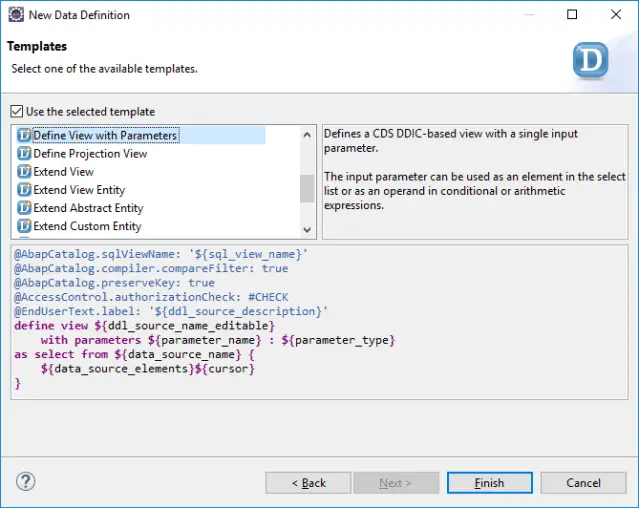639x508 pixels.
Task: Pick Extend Custom Entity template
Action: 87,226
